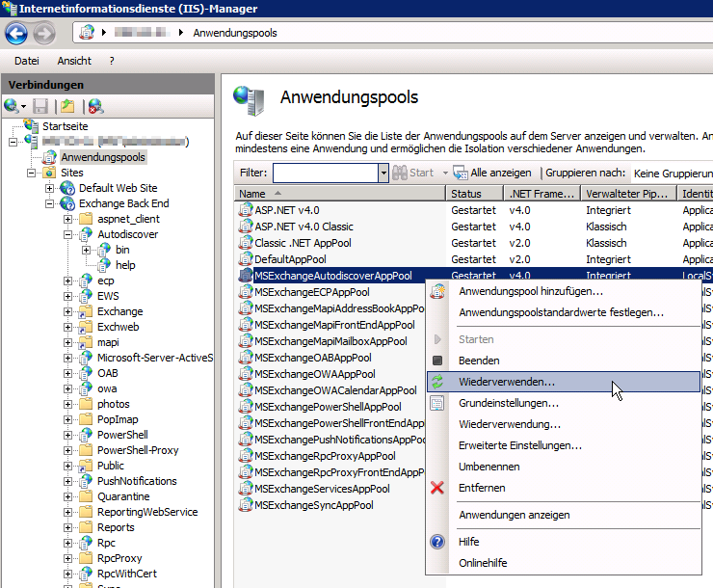Click the Back navigation arrow button
Viewport: 713px width, 588px height.
(16, 33)
